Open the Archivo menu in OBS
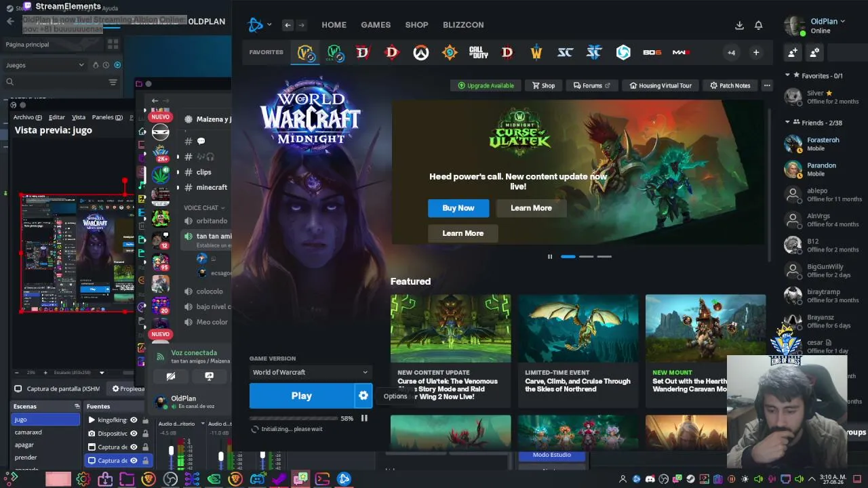Viewport: 868px width, 488px height. 28,117
